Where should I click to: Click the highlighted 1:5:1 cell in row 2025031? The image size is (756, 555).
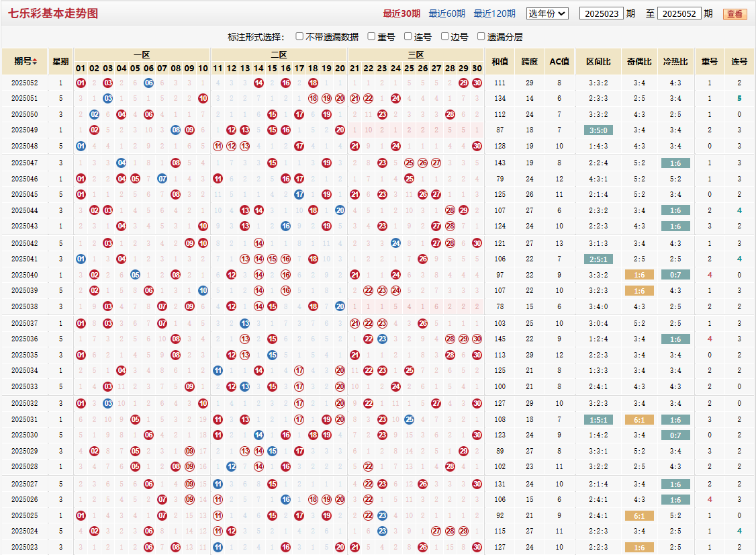point(598,420)
